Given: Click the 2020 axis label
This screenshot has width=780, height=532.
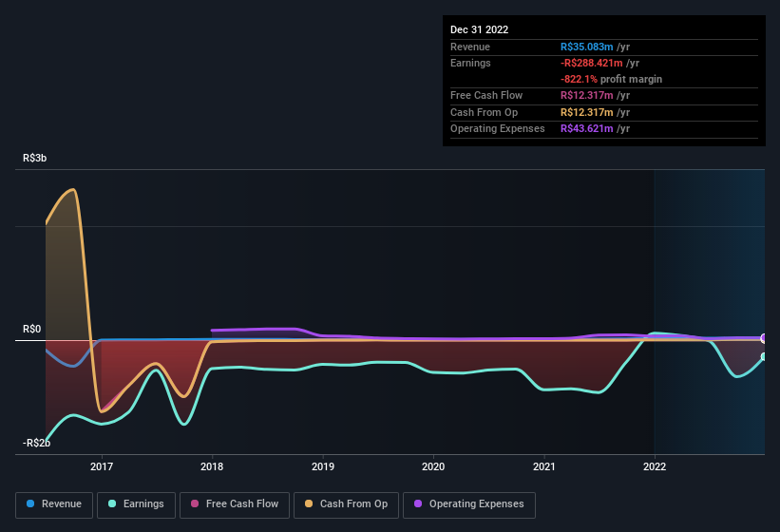Looking at the screenshot, I should pyautogui.click(x=433, y=466).
